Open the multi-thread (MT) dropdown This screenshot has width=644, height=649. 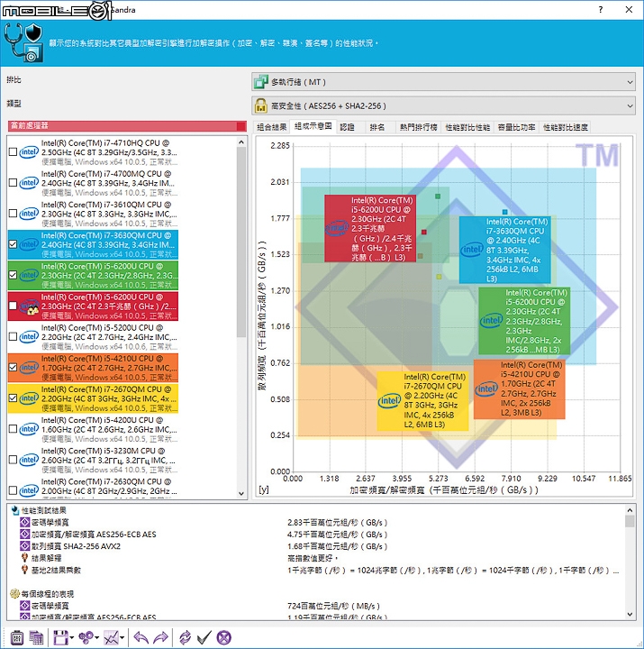pyautogui.click(x=443, y=82)
